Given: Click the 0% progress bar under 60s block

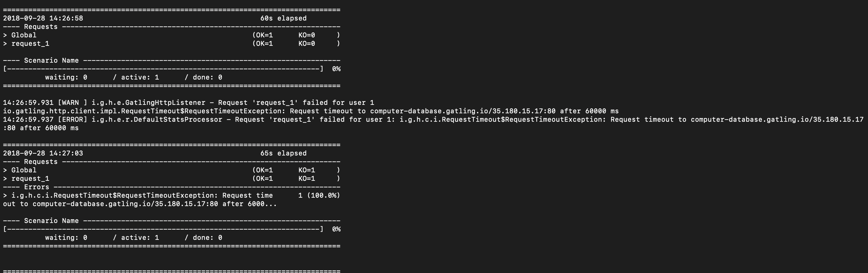Looking at the screenshot, I should click(163, 69).
